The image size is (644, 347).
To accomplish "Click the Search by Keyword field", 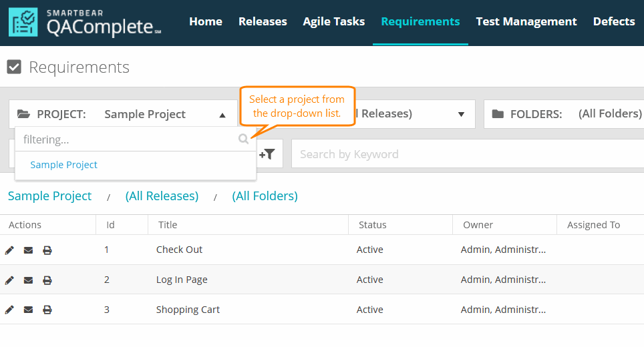I will coord(468,154).
